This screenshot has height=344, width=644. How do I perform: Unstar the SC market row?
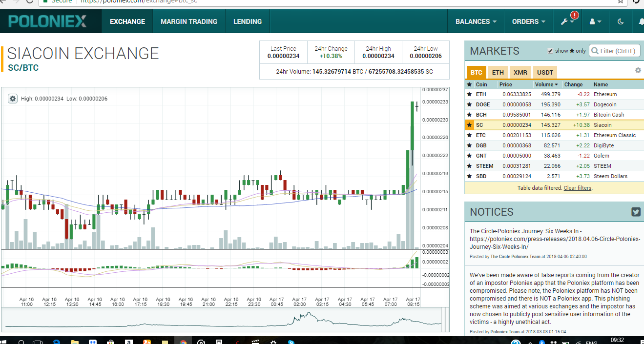pos(469,125)
